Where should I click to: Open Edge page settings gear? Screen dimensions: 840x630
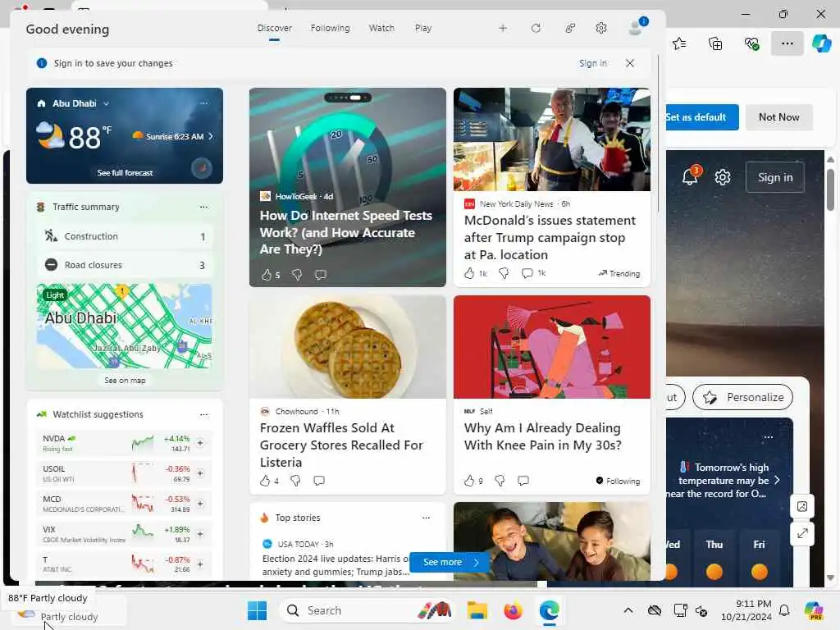tap(722, 177)
